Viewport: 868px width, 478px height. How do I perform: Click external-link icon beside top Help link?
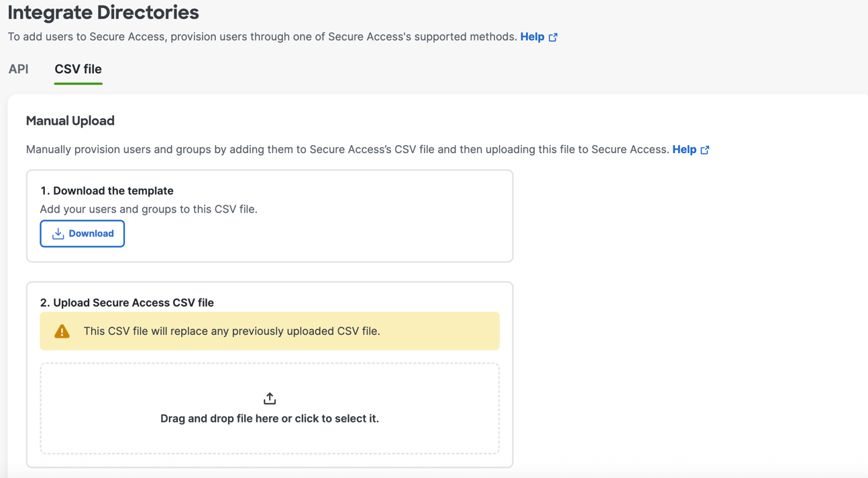click(553, 38)
